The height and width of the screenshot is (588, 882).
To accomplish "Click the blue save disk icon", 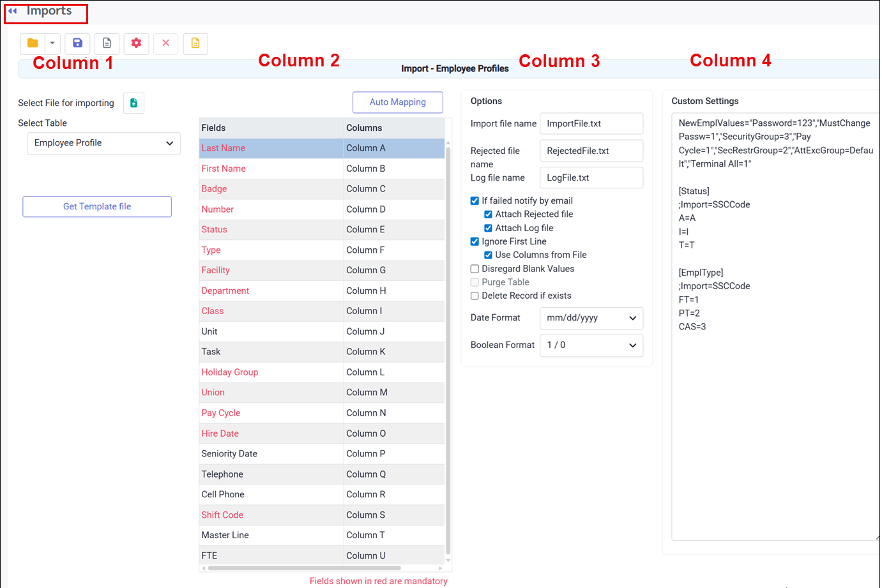I will coord(77,43).
